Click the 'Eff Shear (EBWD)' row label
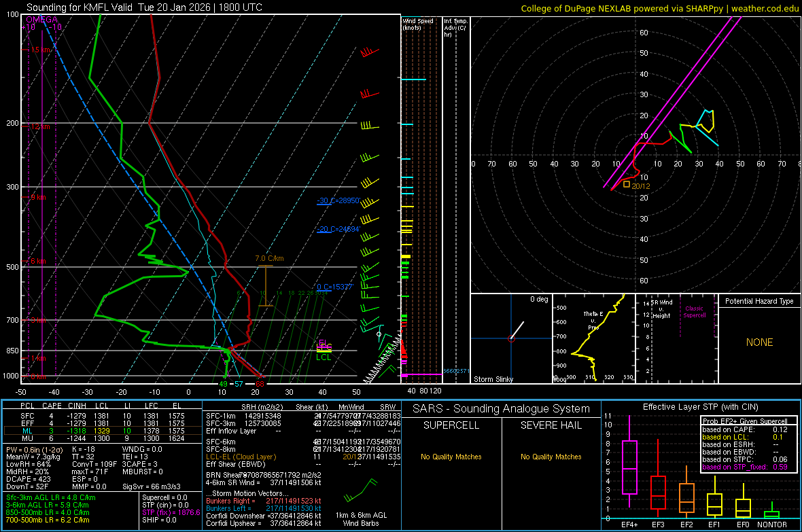The image size is (802, 532). [236, 464]
